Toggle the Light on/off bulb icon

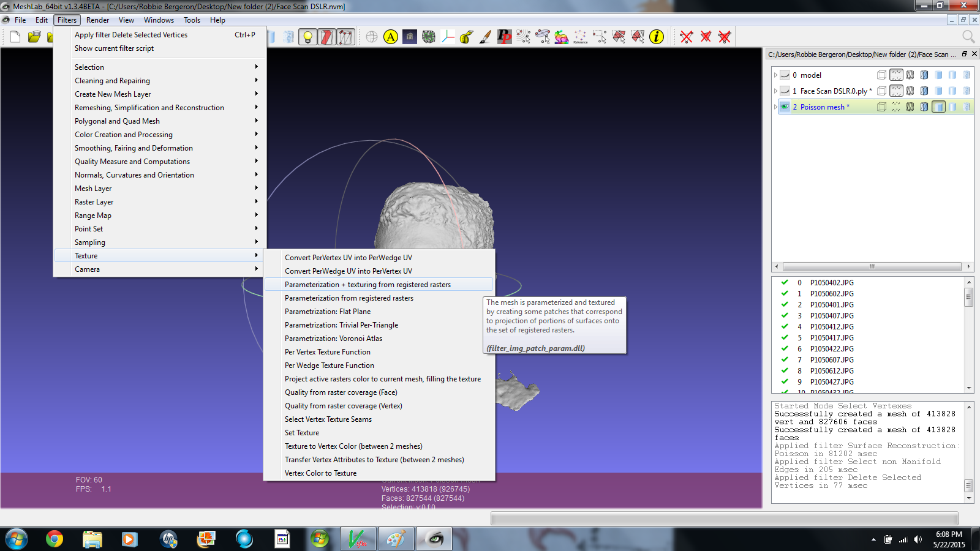coord(308,37)
